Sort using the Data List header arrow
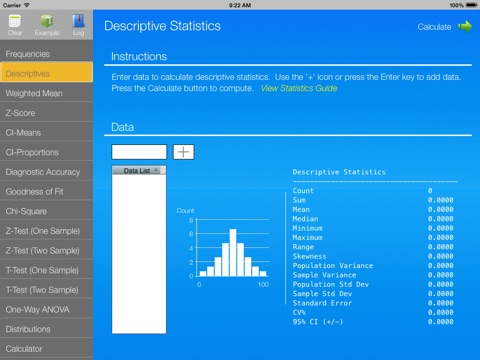This screenshot has height=360, width=480. 156,170
